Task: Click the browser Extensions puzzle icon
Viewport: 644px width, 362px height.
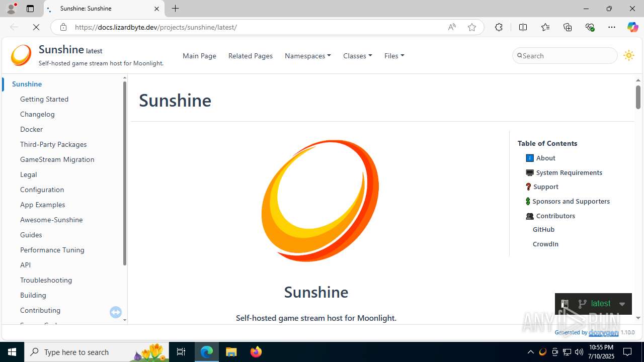Action: point(499,27)
